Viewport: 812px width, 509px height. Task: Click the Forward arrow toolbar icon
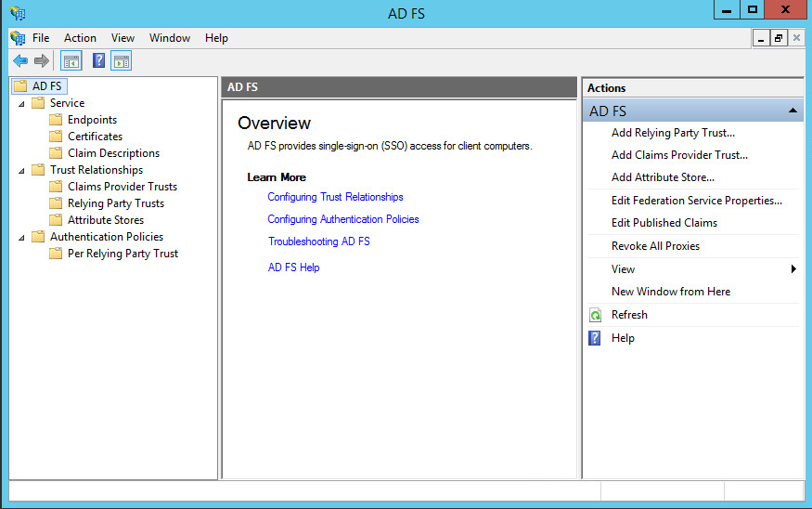pos(42,61)
